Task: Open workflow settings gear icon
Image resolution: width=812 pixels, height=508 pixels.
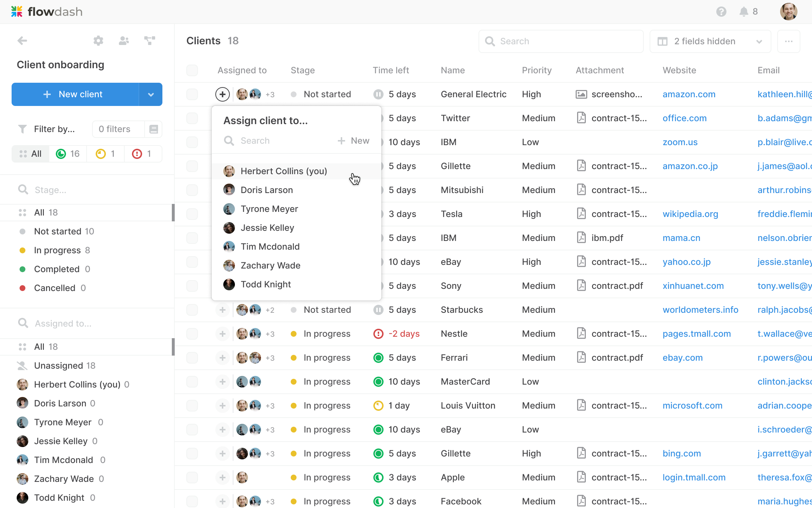Action: (x=98, y=41)
